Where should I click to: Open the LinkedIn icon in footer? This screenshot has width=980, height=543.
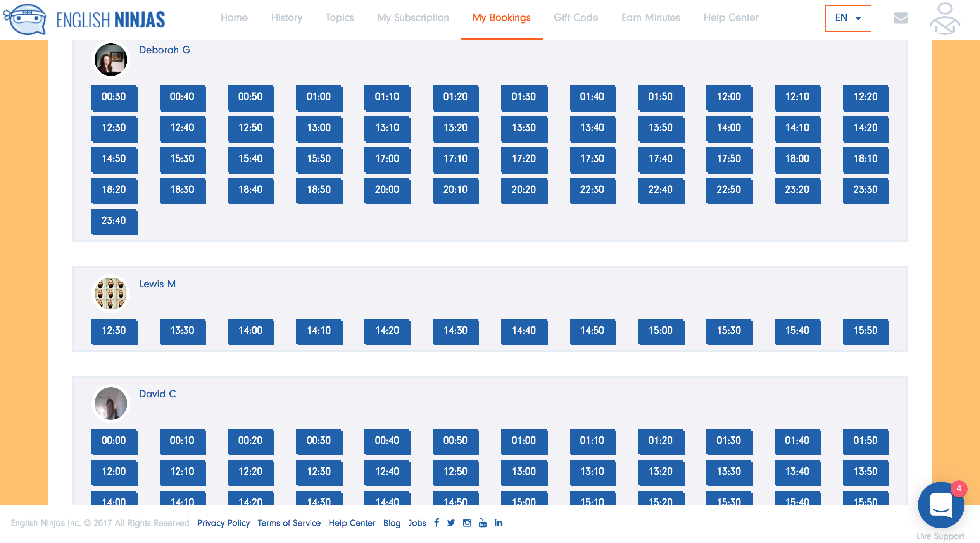click(x=499, y=523)
